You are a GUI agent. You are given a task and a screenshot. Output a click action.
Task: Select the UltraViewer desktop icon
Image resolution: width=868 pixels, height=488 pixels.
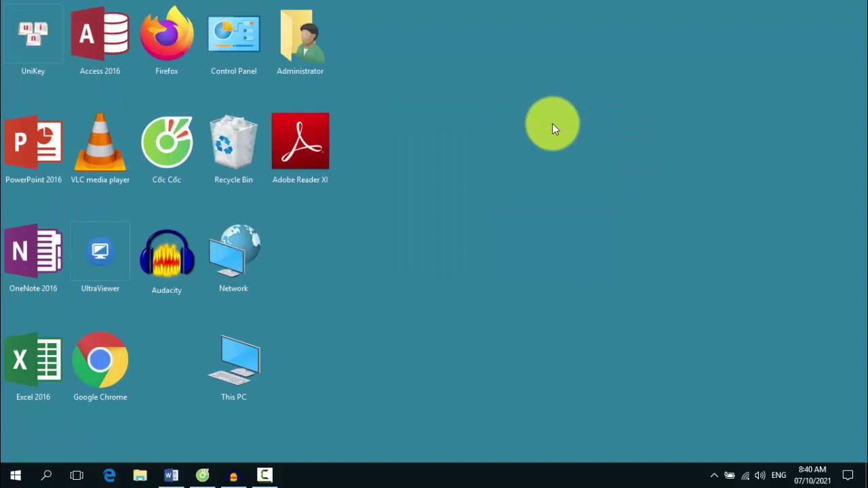click(100, 258)
